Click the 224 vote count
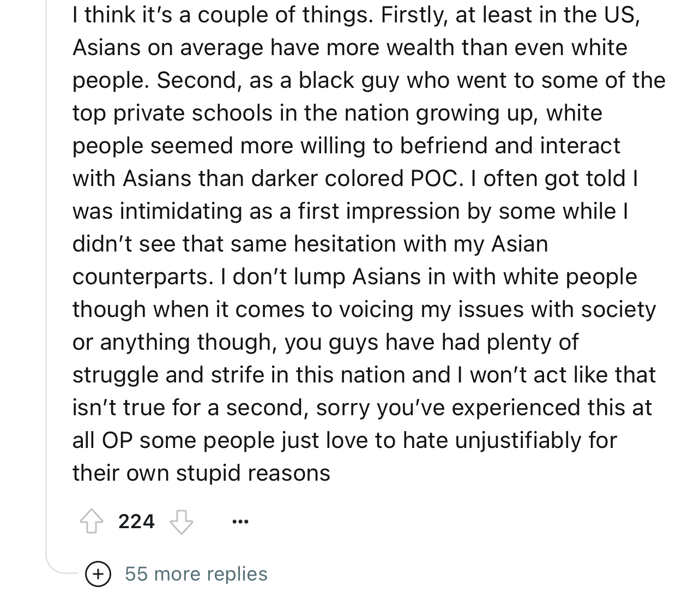This screenshot has height=598, width=700. point(136,522)
